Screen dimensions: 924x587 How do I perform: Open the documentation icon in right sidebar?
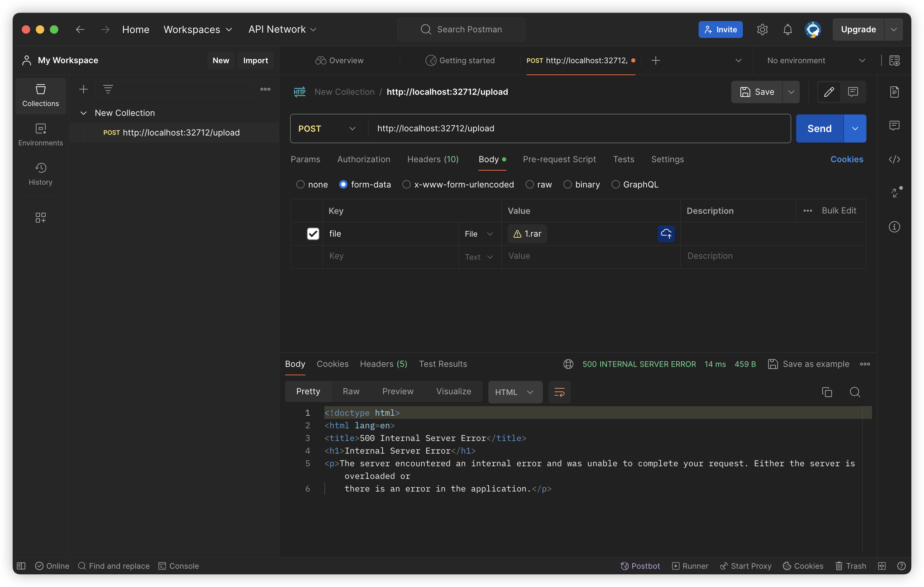point(895,92)
